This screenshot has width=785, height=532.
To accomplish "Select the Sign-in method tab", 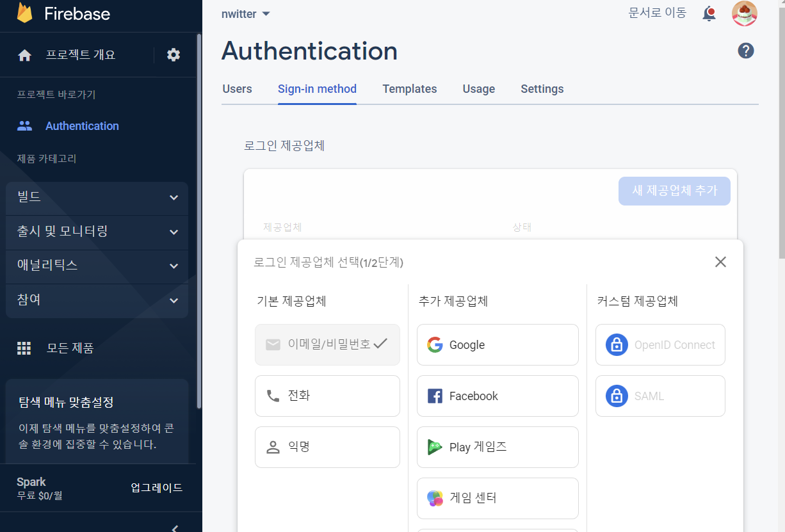I will 317,89.
